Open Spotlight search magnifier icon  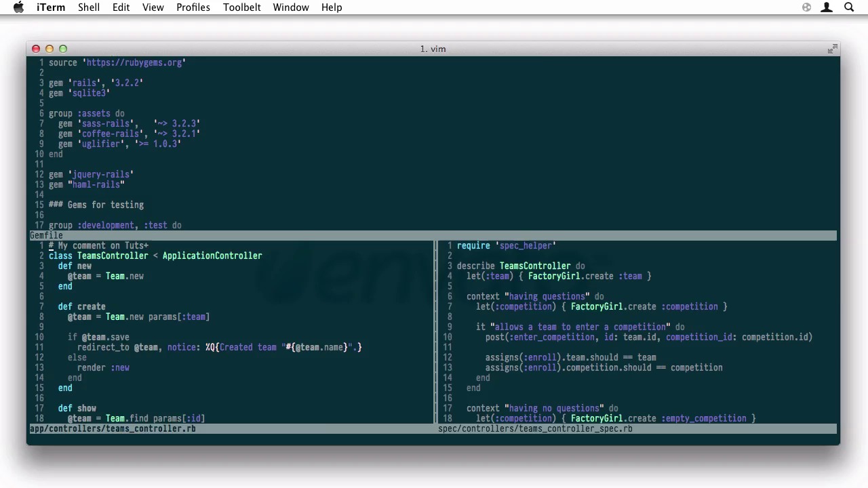(x=849, y=7)
